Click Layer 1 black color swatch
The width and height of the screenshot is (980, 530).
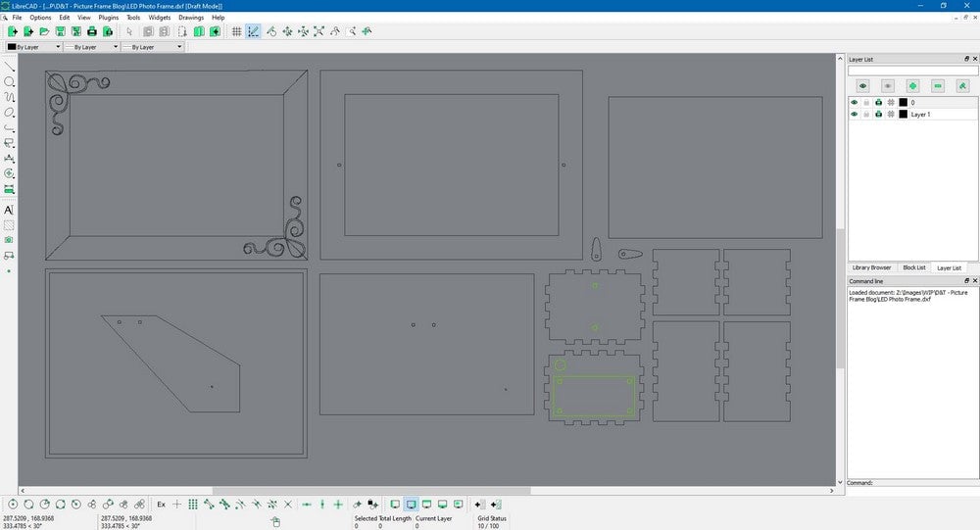[903, 115]
